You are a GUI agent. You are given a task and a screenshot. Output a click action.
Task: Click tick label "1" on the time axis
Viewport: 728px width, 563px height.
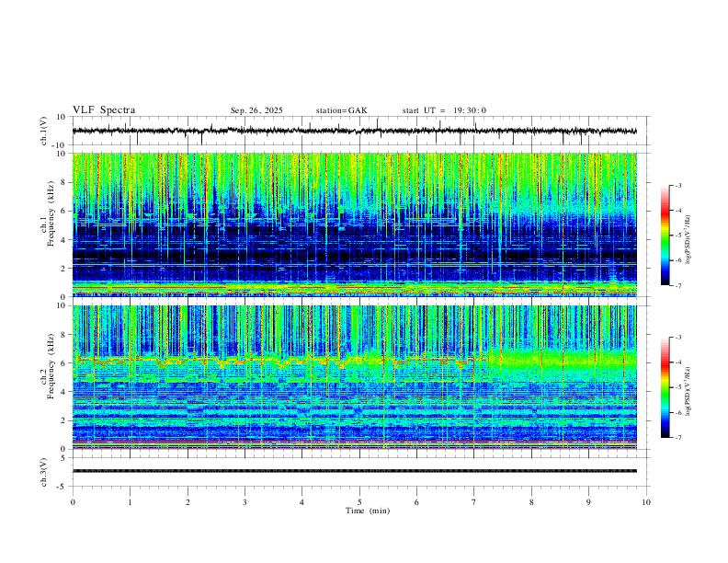pos(130,502)
